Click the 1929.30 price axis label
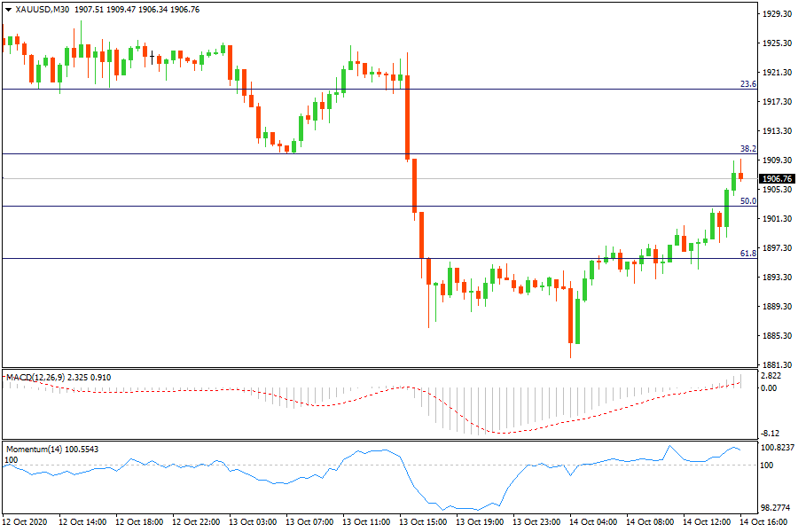This screenshot has width=798, height=532. pyautogui.click(x=777, y=14)
